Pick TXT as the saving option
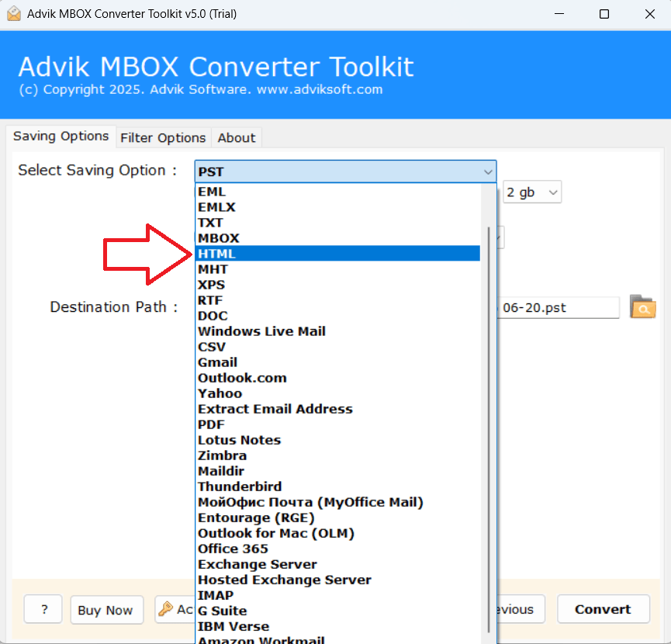Viewport: 671px width, 644px height. click(x=337, y=223)
